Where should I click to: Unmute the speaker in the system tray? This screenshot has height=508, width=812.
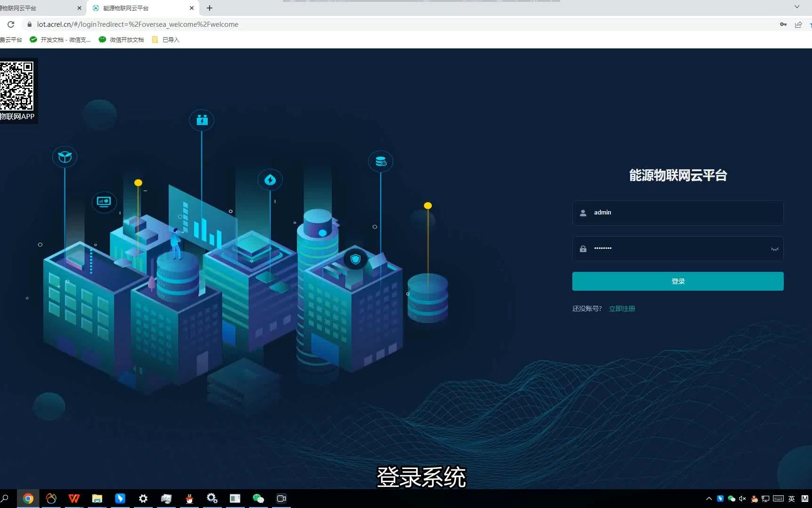(x=742, y=498)
